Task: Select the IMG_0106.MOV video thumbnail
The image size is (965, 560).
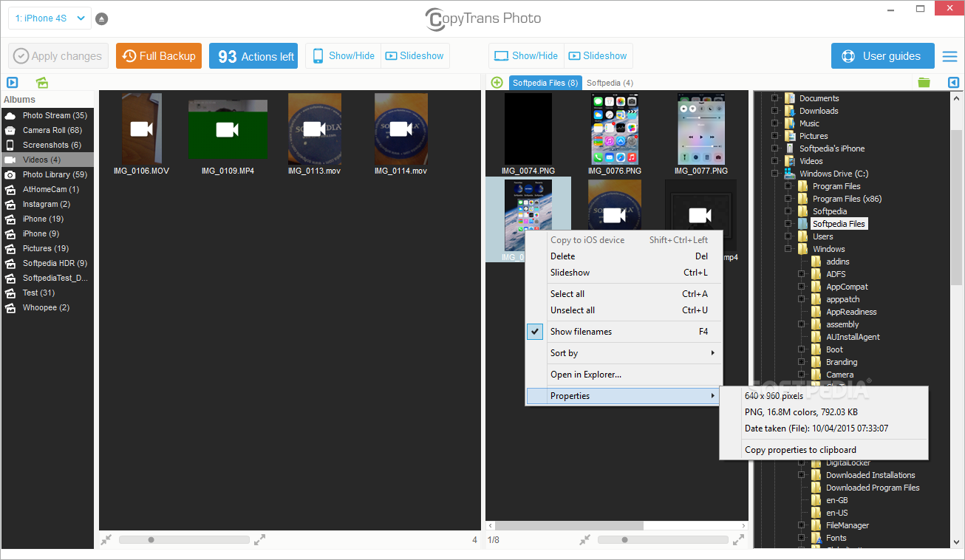Action: (141, 133)
